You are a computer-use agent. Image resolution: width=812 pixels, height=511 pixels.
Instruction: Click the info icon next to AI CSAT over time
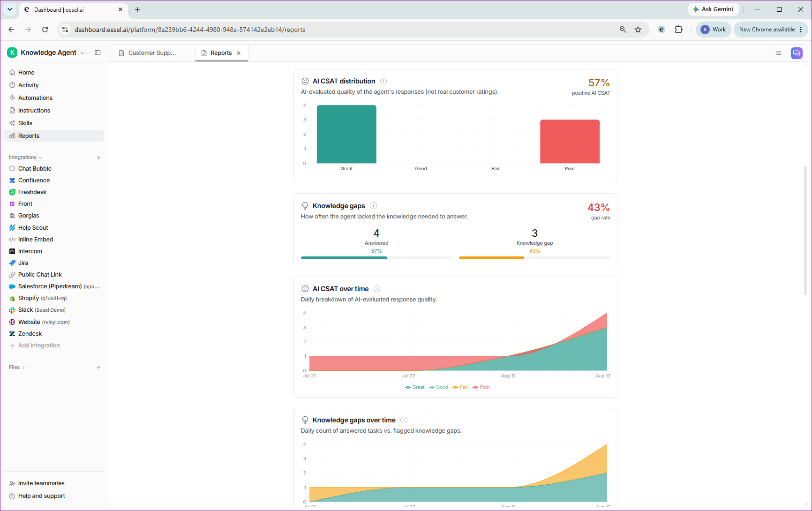[x=377, y=289]
